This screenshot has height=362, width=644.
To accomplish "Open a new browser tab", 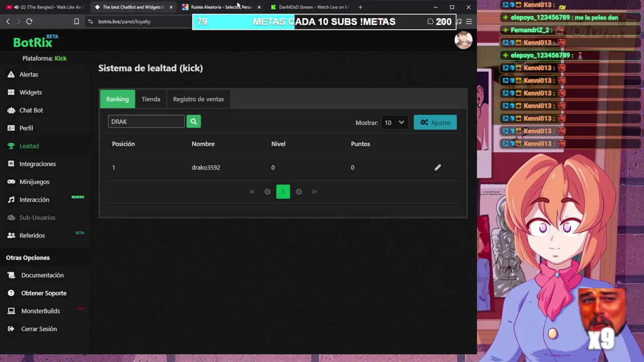I will 360,7.
